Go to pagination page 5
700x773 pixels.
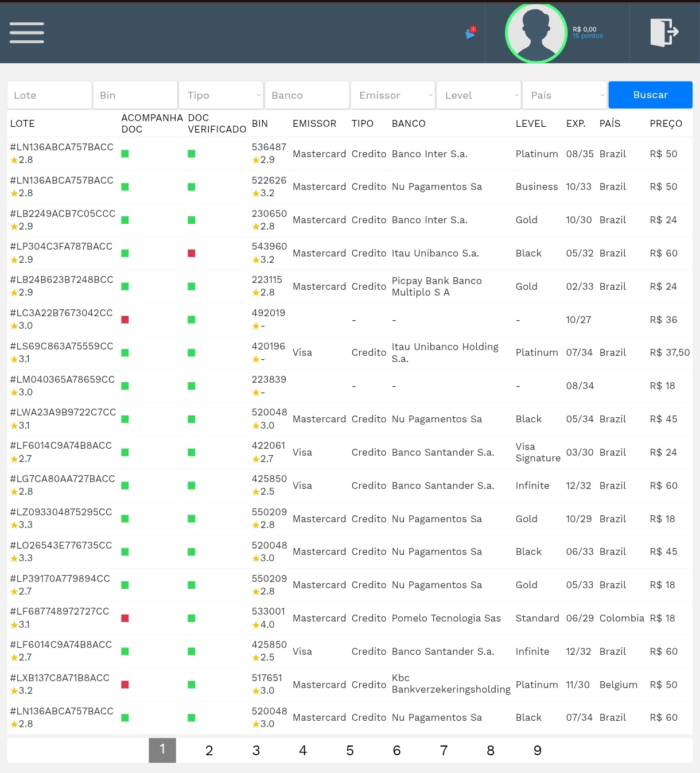tap(350, 751)
